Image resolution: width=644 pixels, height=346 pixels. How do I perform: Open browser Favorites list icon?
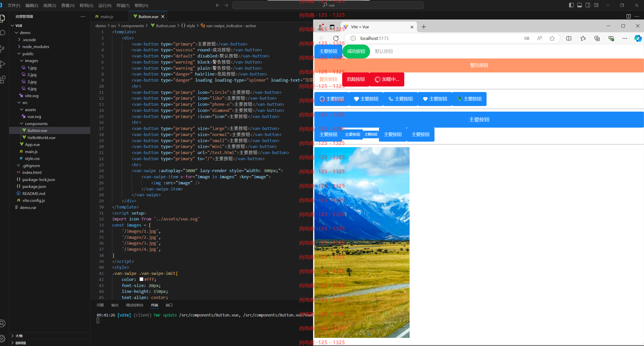pos(583,38)
